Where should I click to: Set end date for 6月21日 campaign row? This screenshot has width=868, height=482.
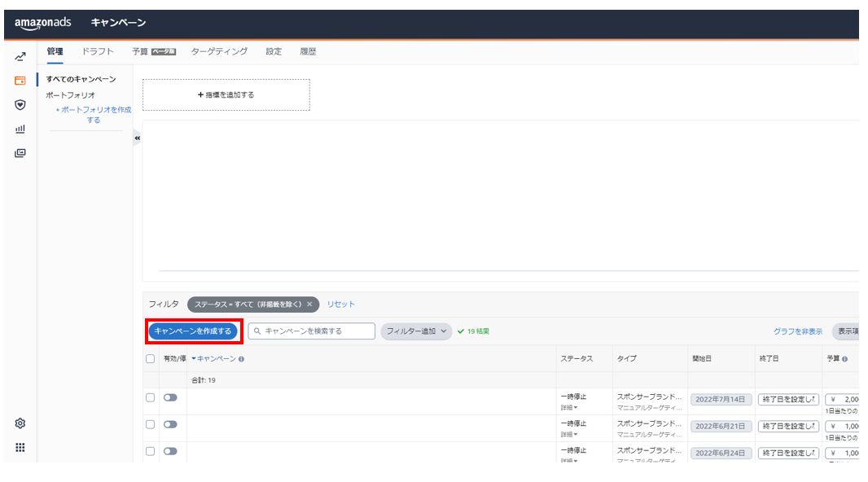[x=788, y=426]
